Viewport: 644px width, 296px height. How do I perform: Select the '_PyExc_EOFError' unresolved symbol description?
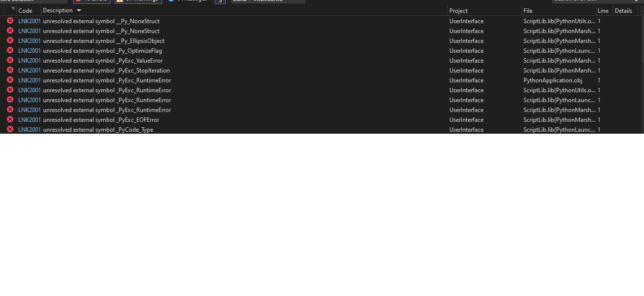pyautogui.click(x=101, y=120)
